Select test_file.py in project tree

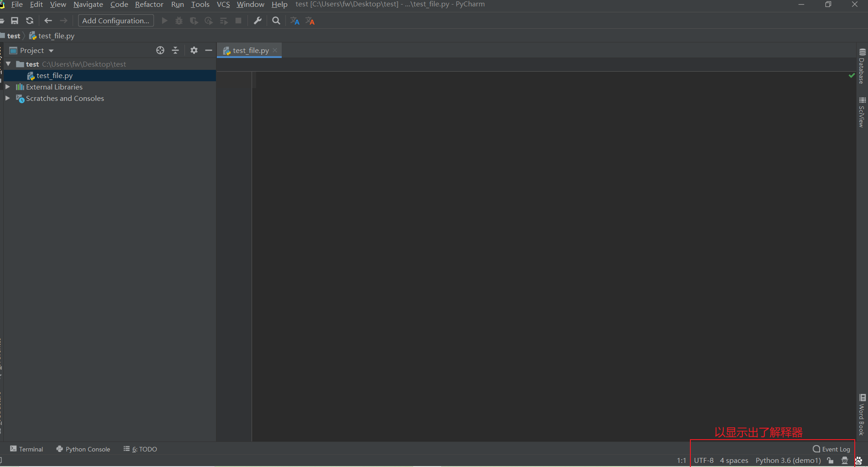coord(110,76)
